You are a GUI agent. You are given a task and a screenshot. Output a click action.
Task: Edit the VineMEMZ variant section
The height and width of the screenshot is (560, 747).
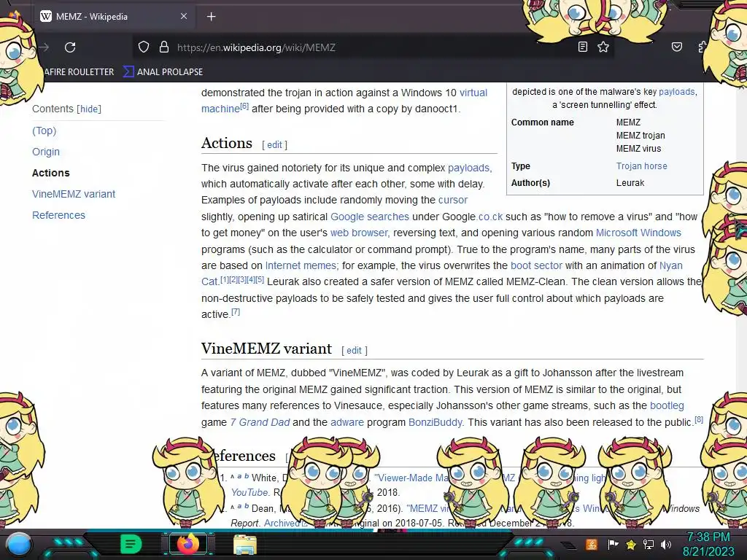[354, 351]
